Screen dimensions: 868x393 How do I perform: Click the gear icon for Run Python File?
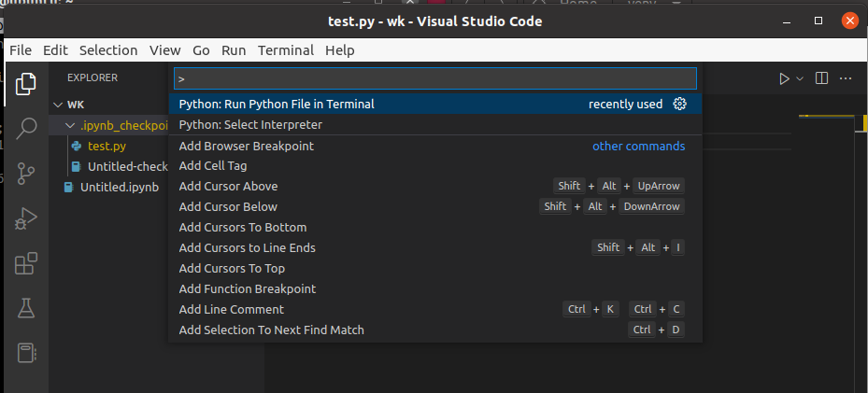(680, 105)
